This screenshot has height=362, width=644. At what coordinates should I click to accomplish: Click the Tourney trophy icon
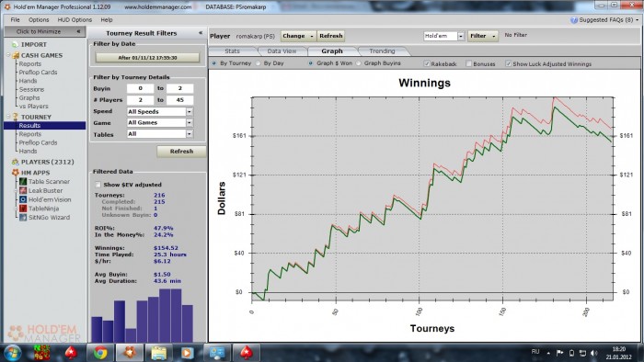[16, 117]
